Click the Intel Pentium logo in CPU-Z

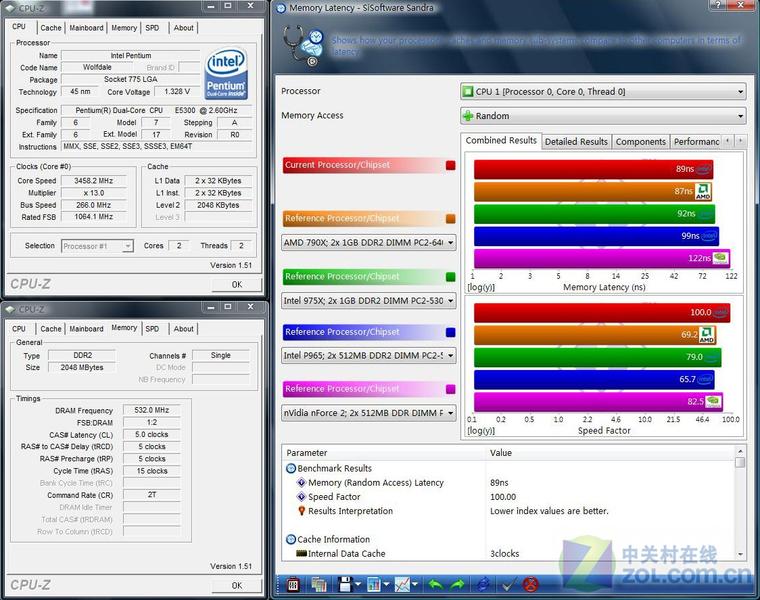coord(226,73)
